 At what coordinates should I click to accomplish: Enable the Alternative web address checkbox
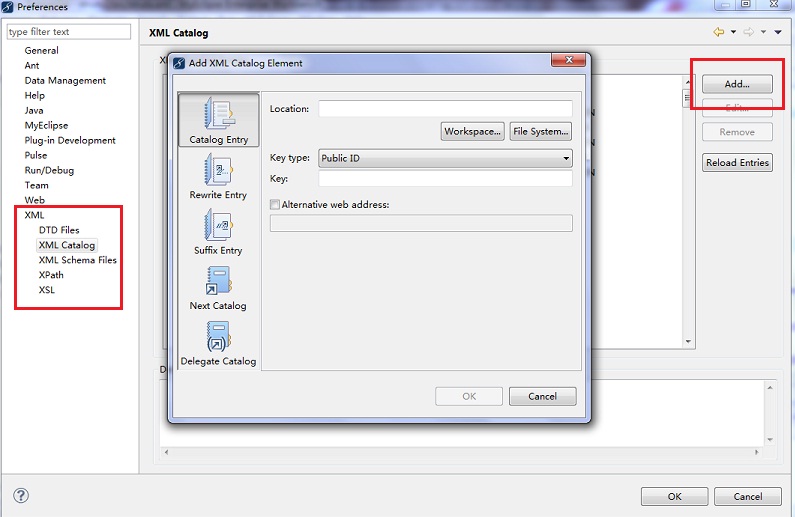275,205
